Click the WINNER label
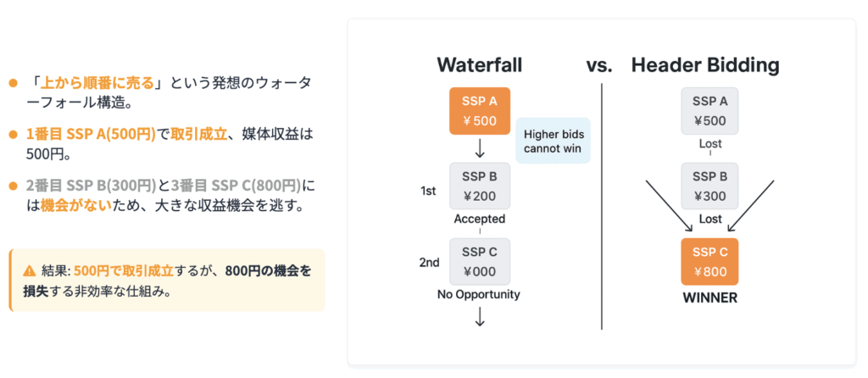Image resolution: width=868 pixels, height=378 pixels. [x=709, y=298]
